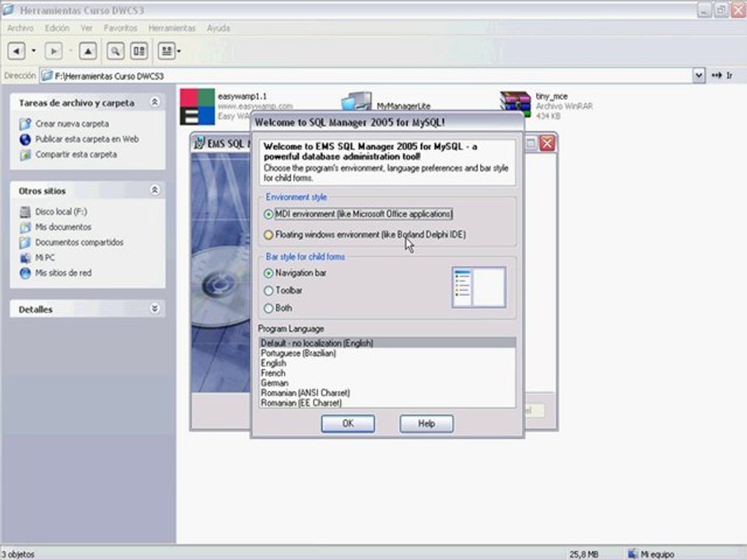Open the Search magnifier toolbar button
The image size is (747, 560).
coord(115,51)
